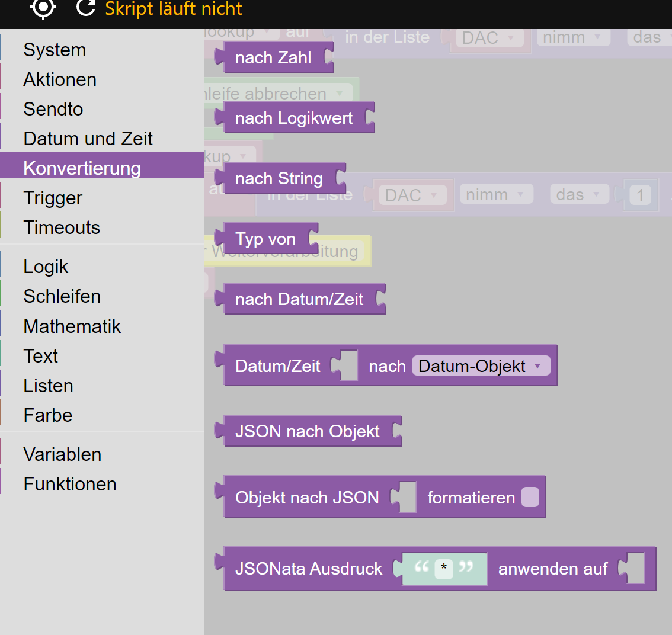Click the "Skript läuft nicht" status text

click(x=174, y=9)
